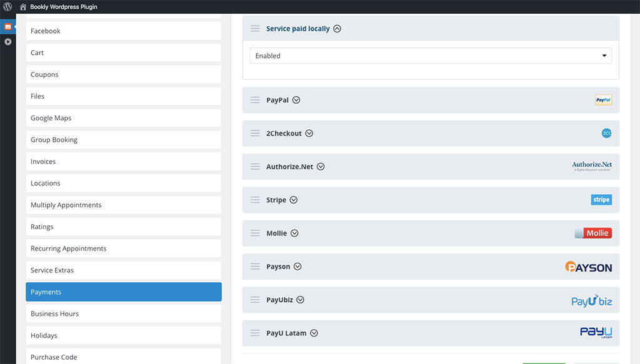Open the Facebook settings tab

(x=124, y=31)
